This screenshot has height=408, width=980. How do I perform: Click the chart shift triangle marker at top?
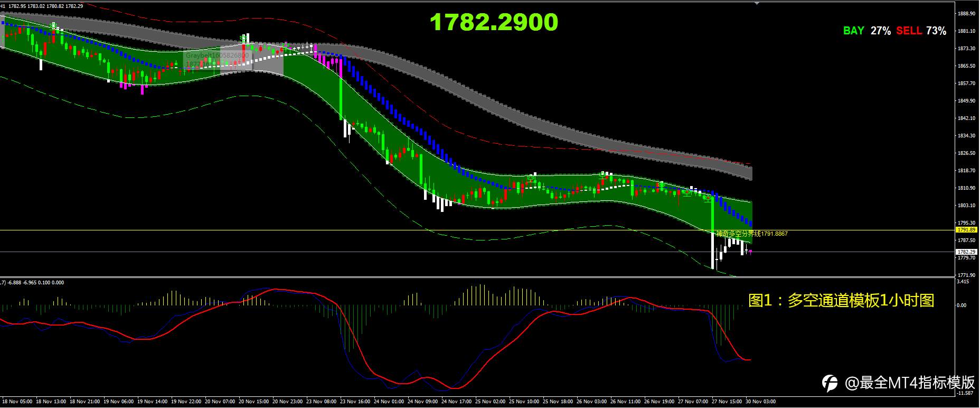click(758, 3)
